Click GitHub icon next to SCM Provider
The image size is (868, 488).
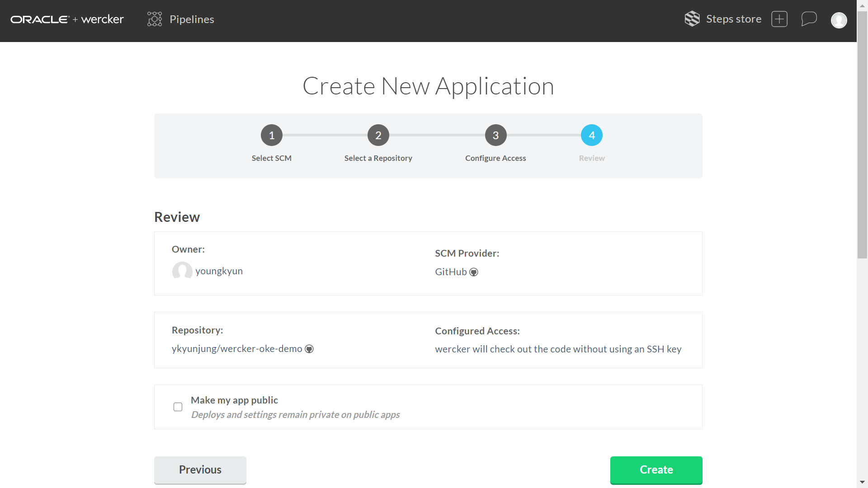[x=474, y=272]
